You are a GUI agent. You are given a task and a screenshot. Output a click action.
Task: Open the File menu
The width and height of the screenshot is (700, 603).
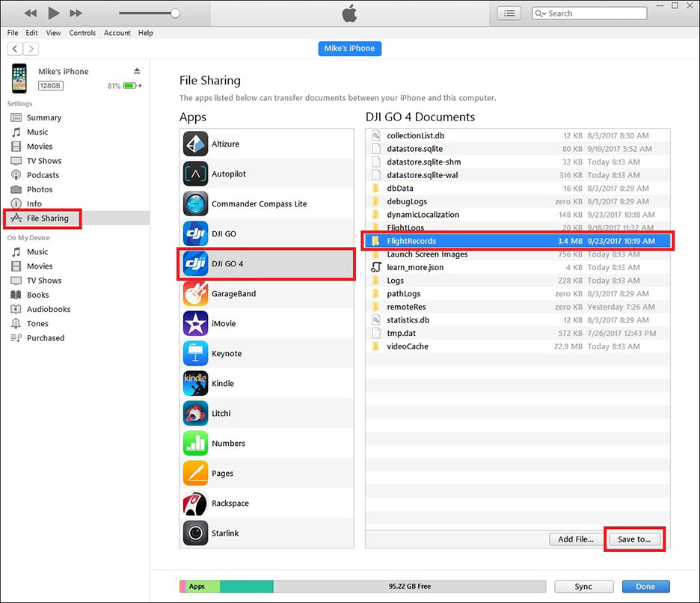click(x=13, y=33)
